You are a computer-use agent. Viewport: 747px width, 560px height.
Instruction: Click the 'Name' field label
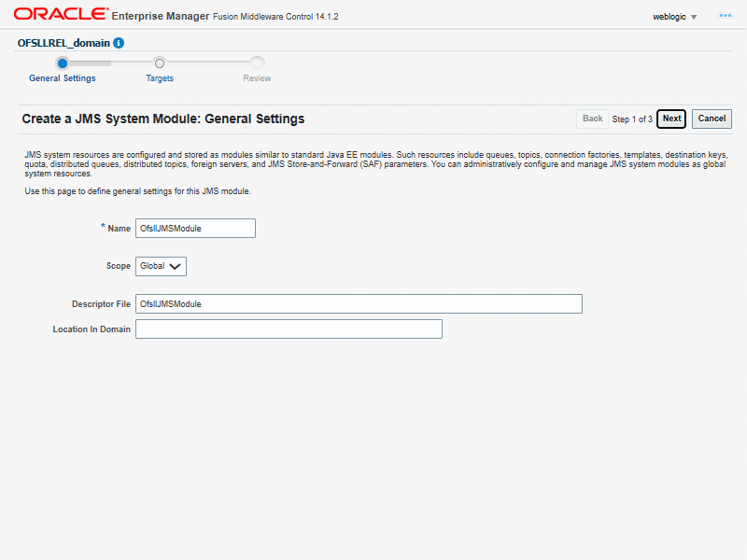pos(120,229)
